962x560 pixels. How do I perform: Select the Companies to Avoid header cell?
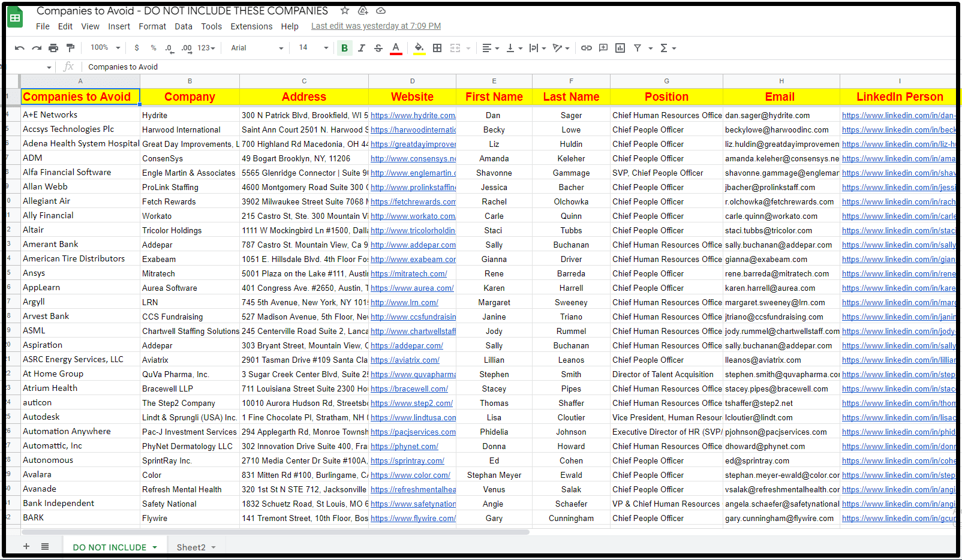80,97
